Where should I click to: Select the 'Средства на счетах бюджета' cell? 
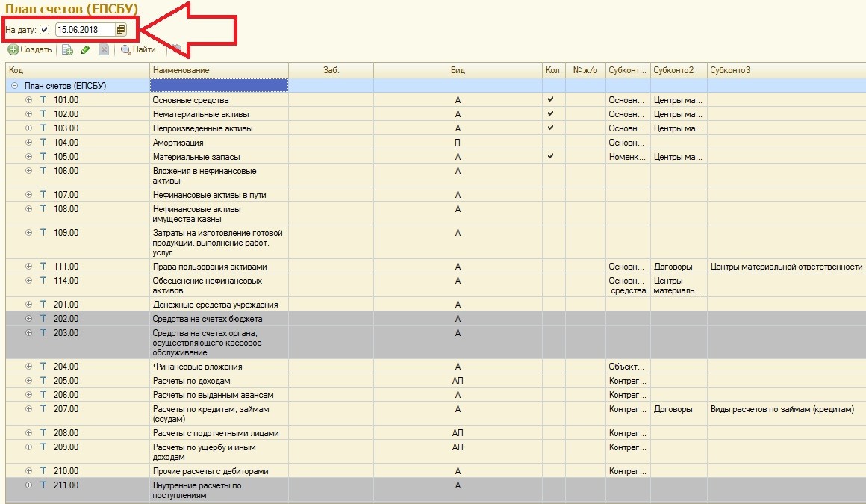coord(219,319)
